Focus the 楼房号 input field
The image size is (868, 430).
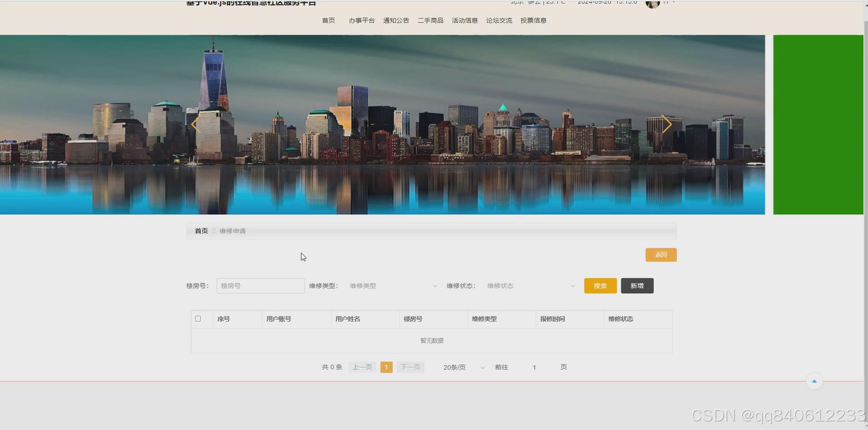pyautogui.click(x=261, y=286)
